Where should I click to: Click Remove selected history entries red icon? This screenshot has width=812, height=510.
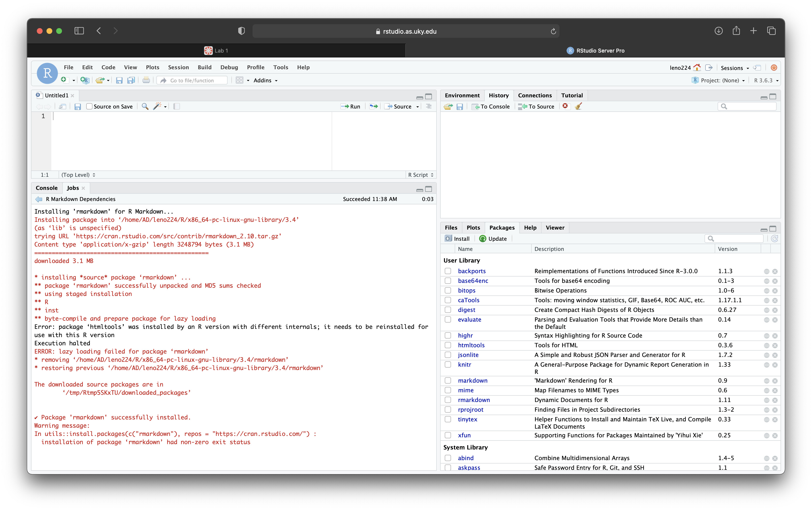565,106
